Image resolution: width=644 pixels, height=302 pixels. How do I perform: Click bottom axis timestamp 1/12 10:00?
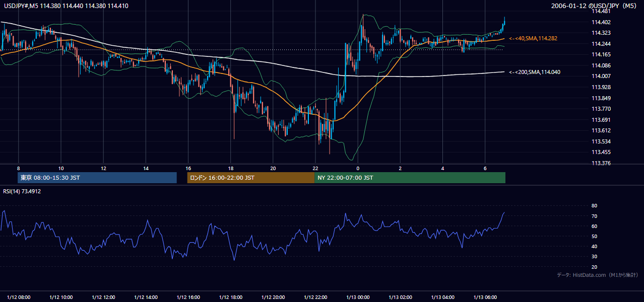pos(61,297)
